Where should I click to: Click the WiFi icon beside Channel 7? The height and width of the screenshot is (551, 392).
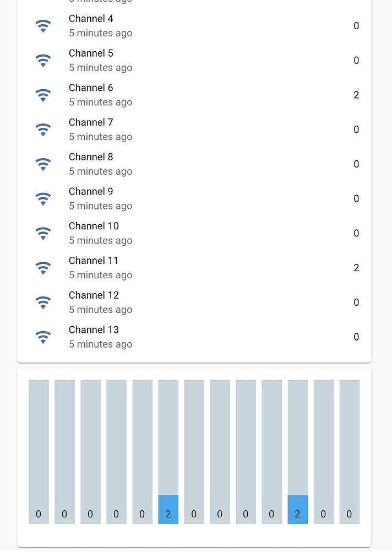[43, 129]
